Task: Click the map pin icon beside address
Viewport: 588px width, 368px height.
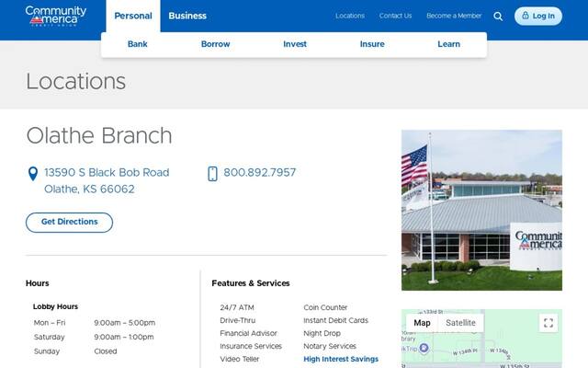Action: (33, 174)
